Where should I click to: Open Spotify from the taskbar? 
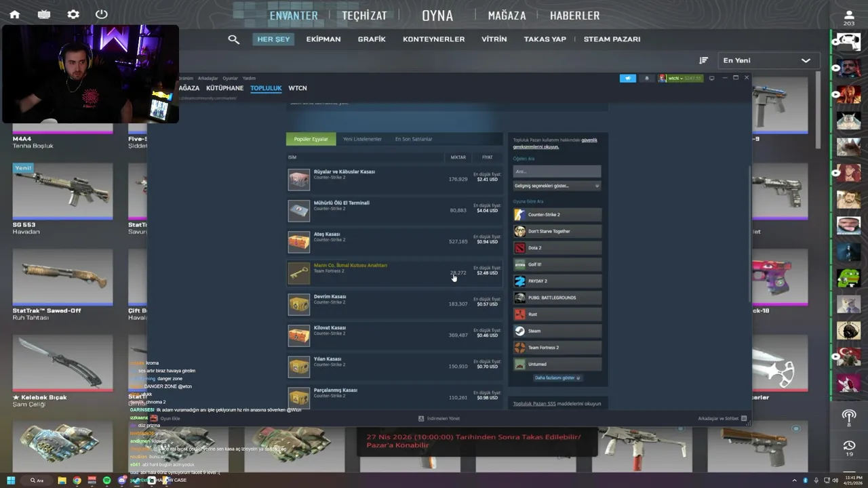pos(106,481)
